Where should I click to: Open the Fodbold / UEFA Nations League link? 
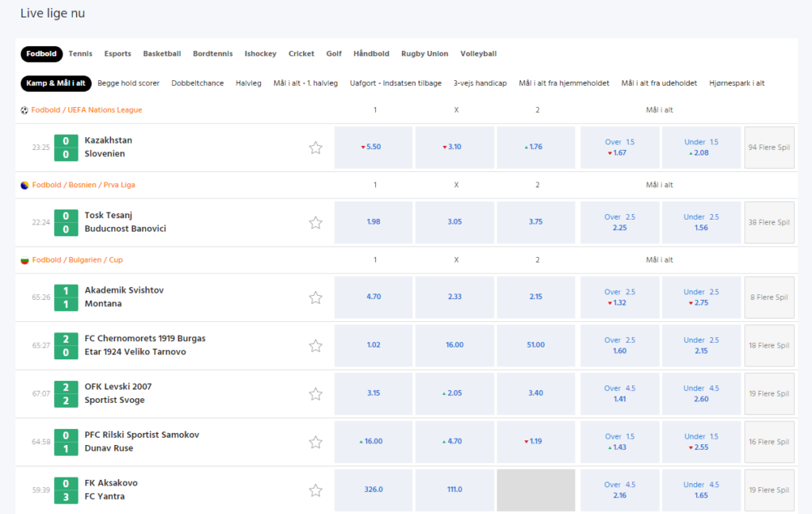coord(86,109)
